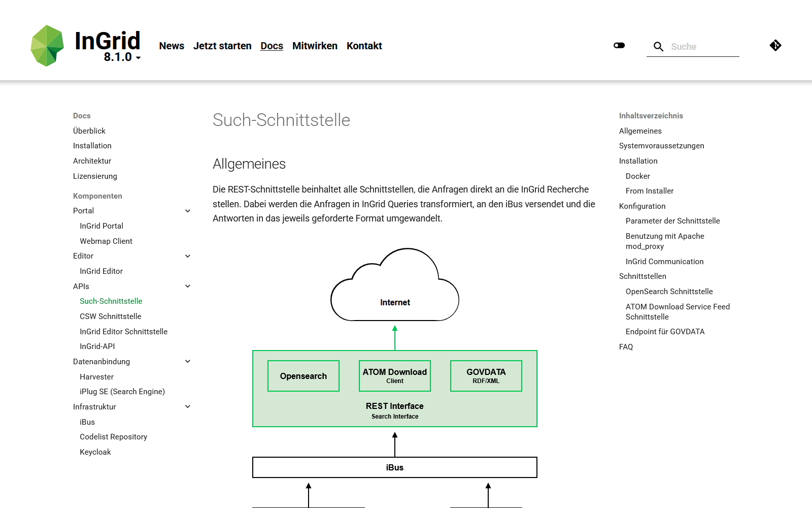The height and width of the screenshot is (508, 812).
Task: Open the Git repository diamond icon
Action: 775,46
